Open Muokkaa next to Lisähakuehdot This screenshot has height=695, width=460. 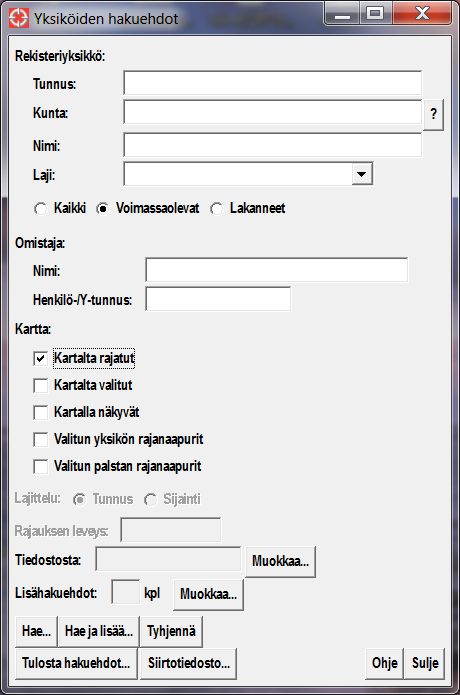tap(208, 594)
